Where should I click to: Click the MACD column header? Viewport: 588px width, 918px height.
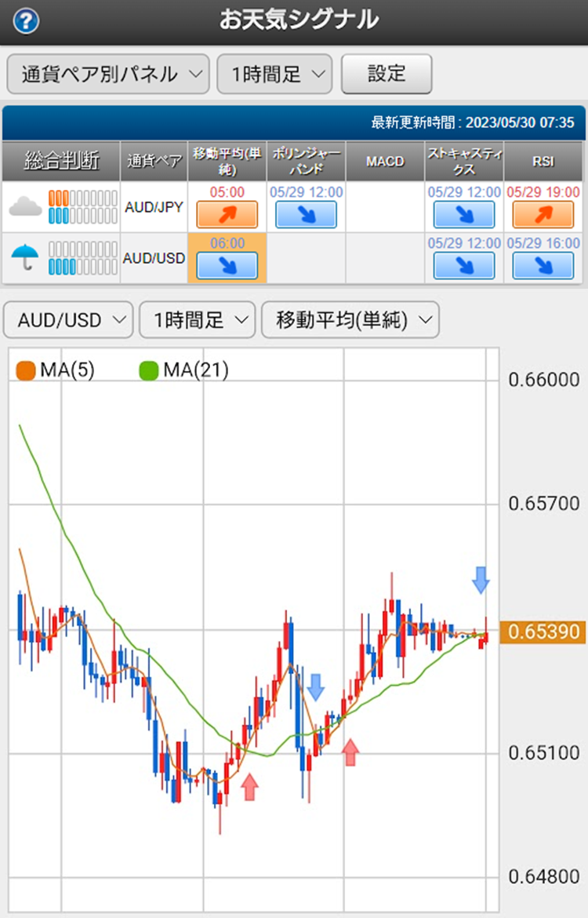tap(385, 161)
